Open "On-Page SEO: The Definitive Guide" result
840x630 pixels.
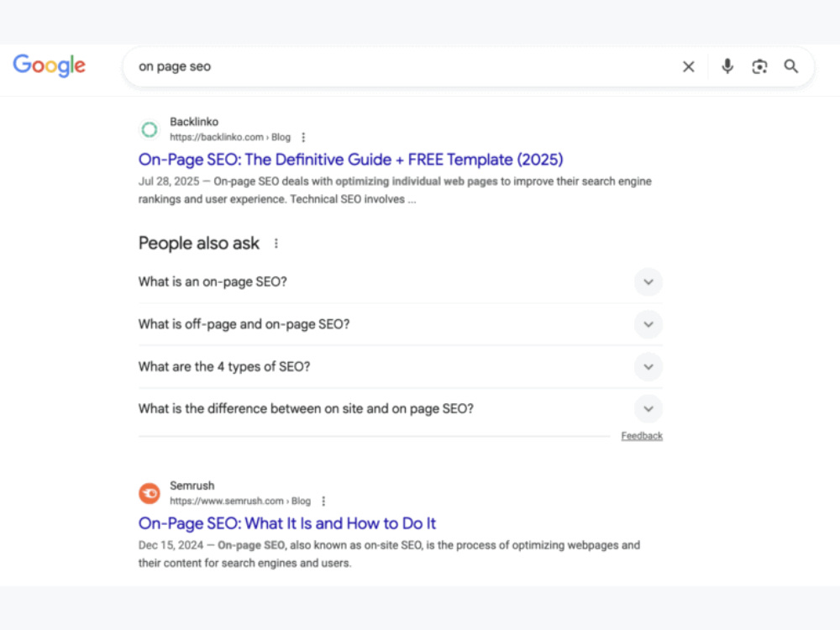[350, 159]
